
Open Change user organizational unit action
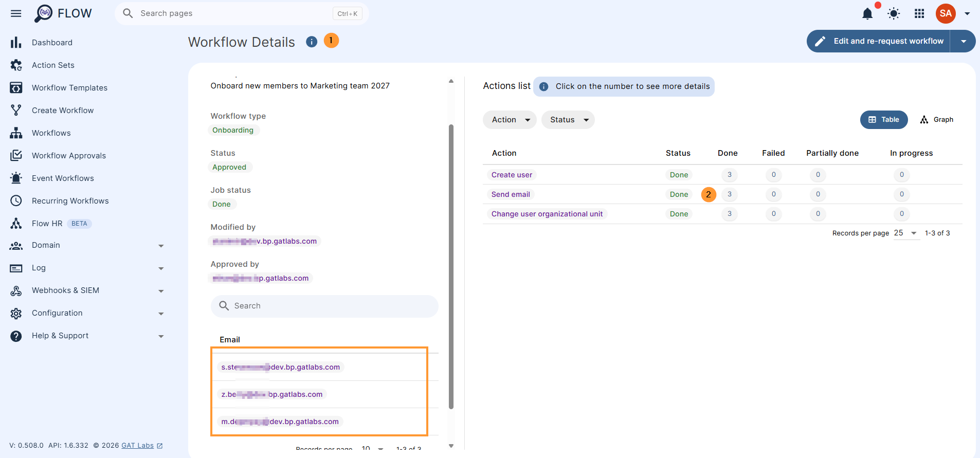click(x=547, y=214)
